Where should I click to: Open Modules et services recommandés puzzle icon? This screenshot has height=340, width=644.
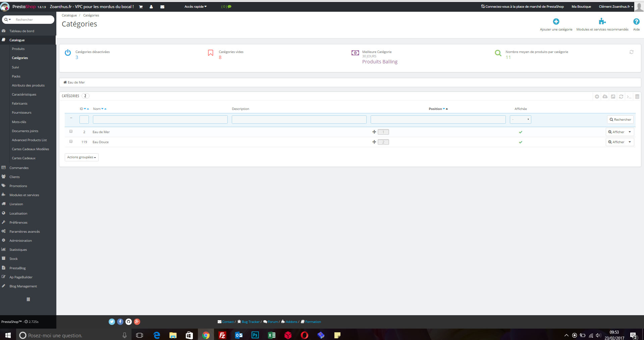[x=602, y=21]
